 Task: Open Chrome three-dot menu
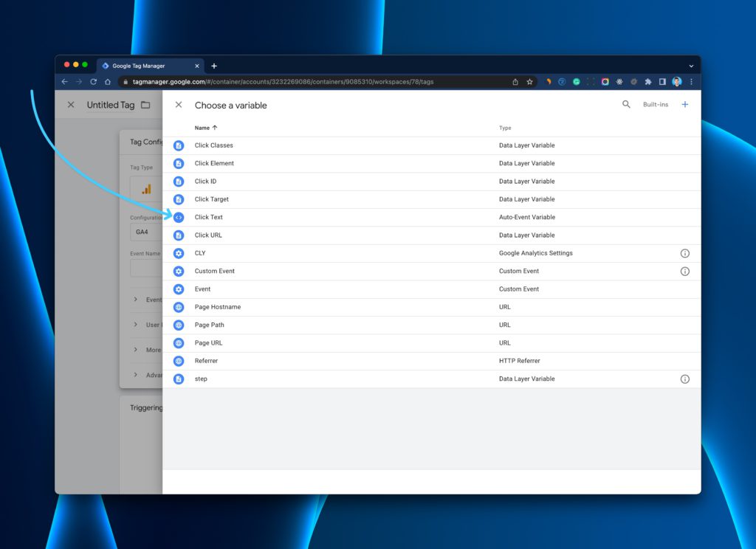[x=691, y=81]
